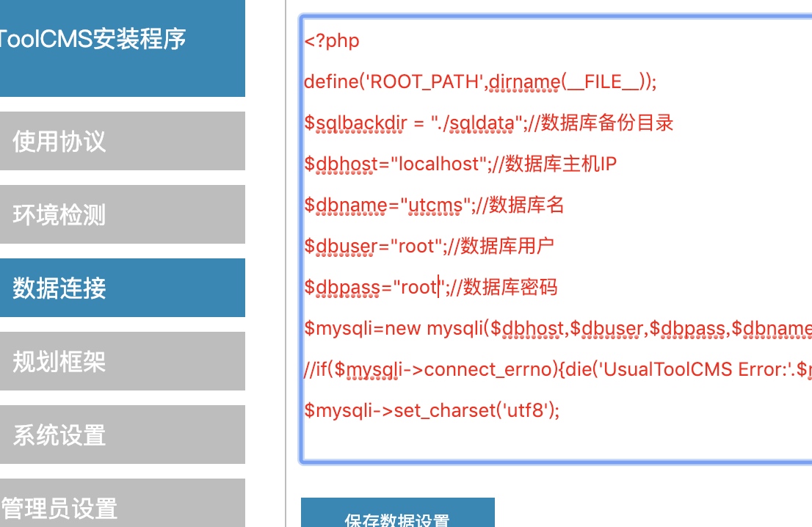Viewport: 812px width, 527px height.
Task: Click the 保存数据设置 button
Action: pyautogui.click(x=397, y=517)
